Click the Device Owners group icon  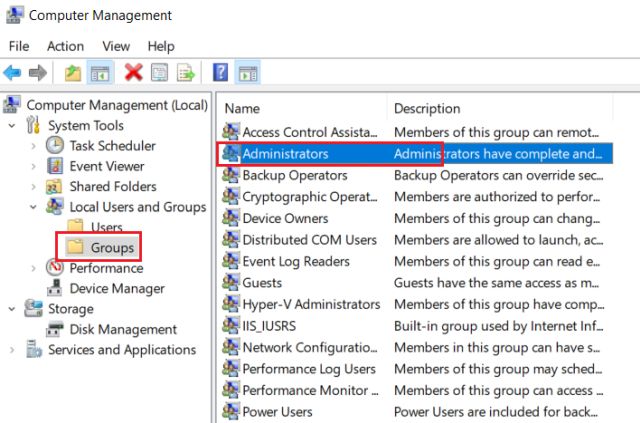(x=231, y=218)
